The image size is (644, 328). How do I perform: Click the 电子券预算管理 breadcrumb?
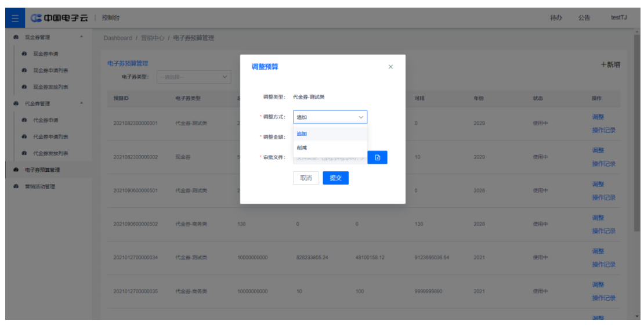[x=193, y=38]
